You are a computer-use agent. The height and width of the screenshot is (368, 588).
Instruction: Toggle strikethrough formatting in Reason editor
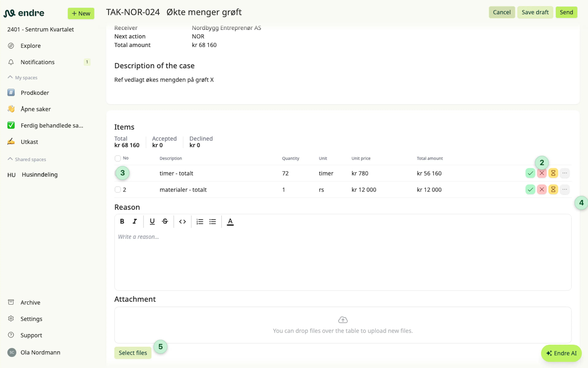pos(165,221)
